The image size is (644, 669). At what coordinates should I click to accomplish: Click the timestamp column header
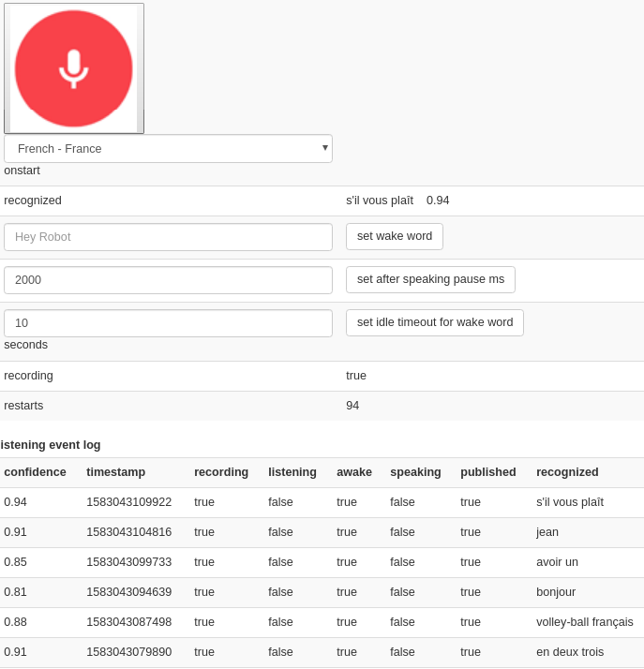click(x=115, y=472)
